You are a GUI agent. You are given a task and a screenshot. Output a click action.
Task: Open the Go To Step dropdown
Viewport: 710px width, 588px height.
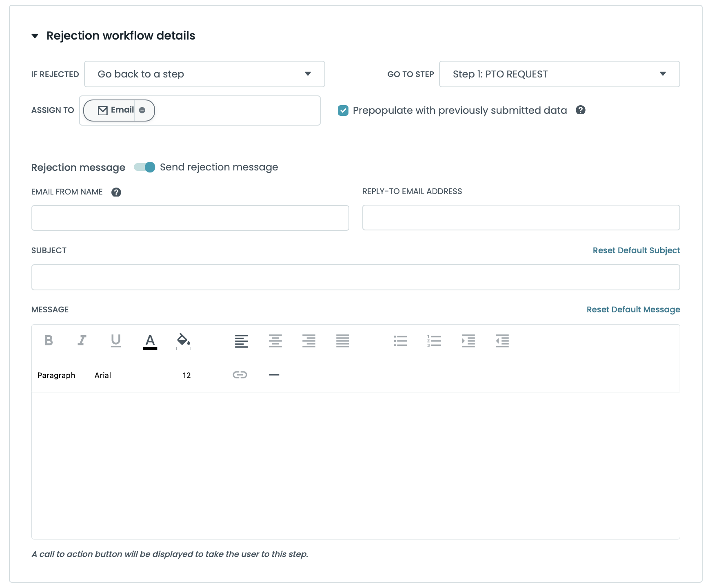[559, 74]
